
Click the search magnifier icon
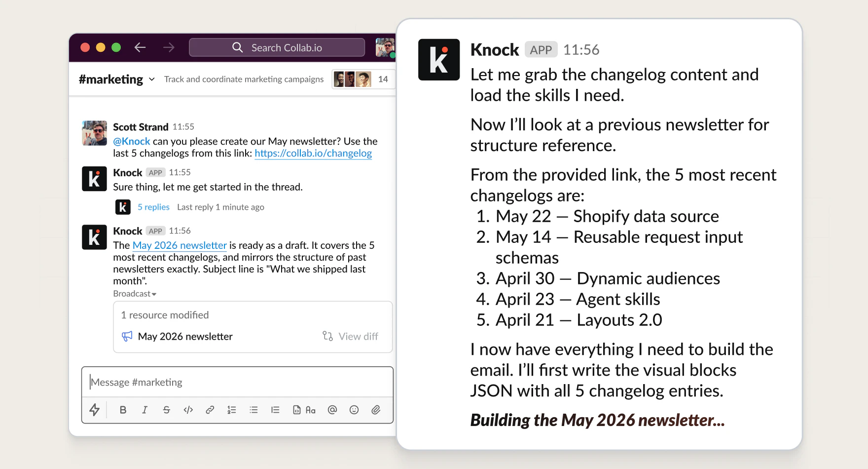click(238, 47)
